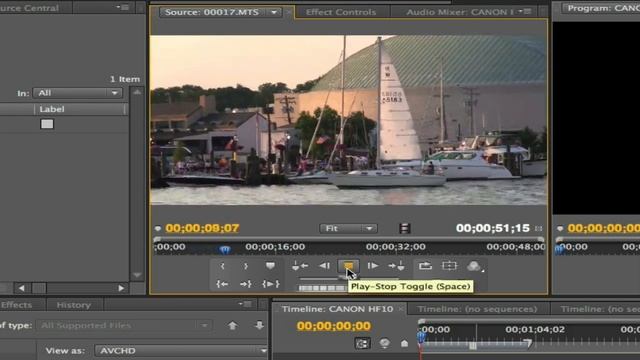Screen dimensions: 640x360
Task: Click Set Encore Chapter Marker icon
Action: (x=384, y=344)
